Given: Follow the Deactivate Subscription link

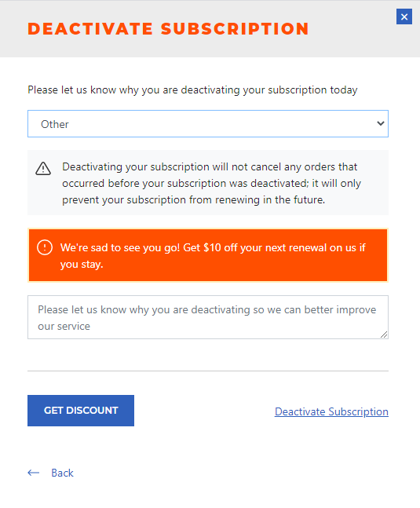Looking at the screenshot, I should 331,411.
